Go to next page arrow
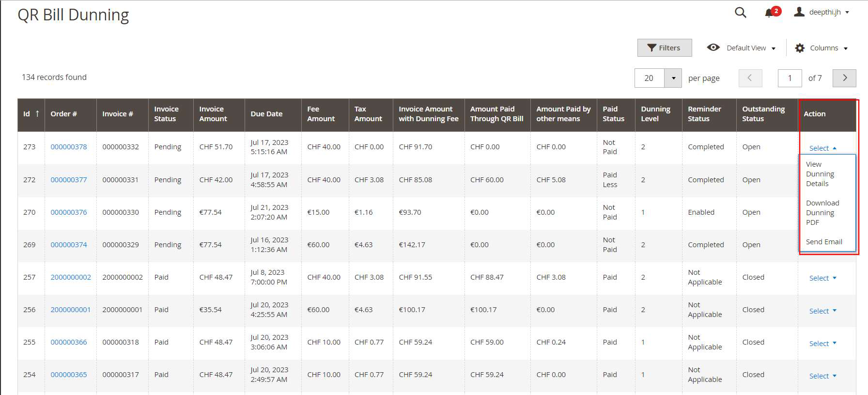The image size is (868, 395). (844, 78)
